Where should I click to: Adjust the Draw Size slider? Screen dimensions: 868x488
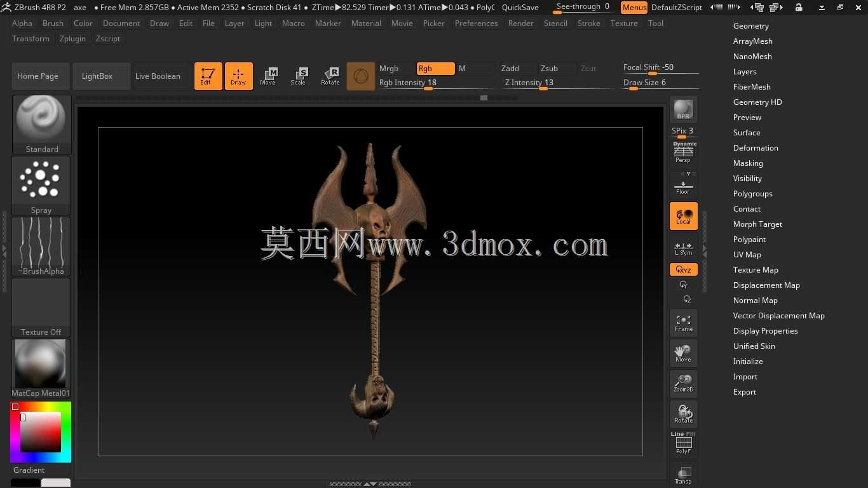[660, 83]
